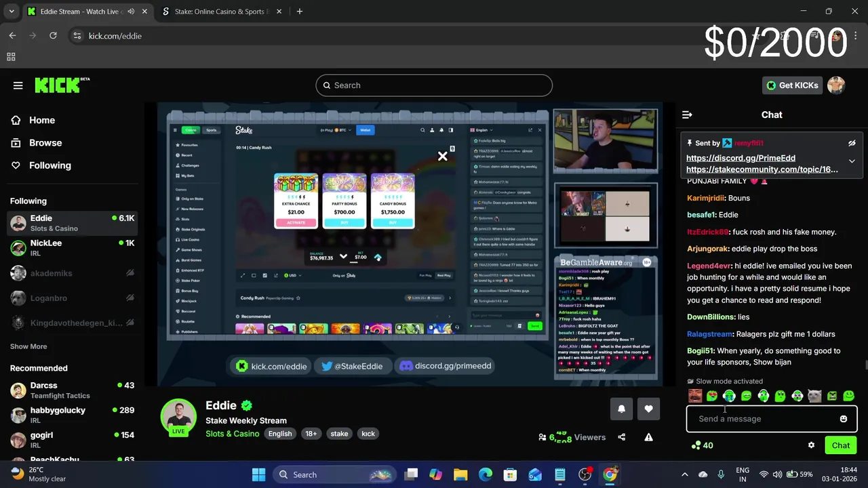Insert the crying headphones green emote
868x488 pixels.
(729, 396)
